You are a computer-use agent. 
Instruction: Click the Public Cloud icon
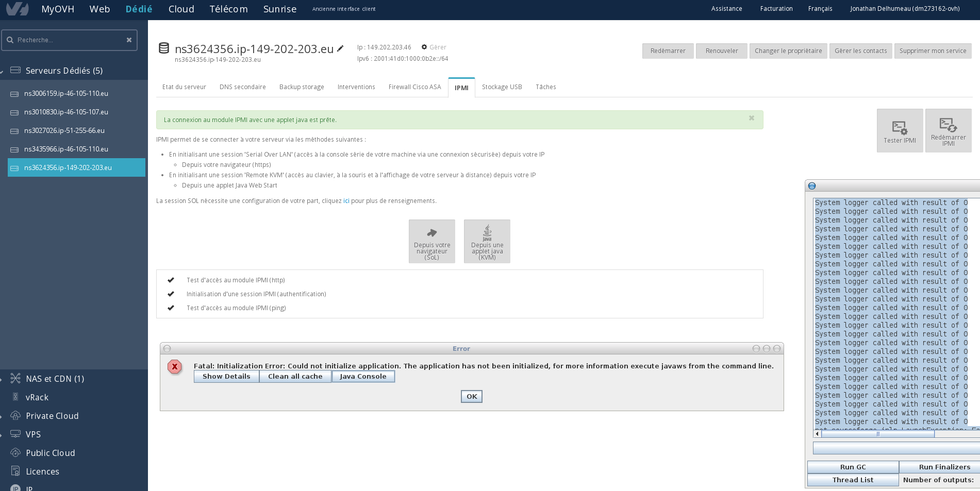15,452
